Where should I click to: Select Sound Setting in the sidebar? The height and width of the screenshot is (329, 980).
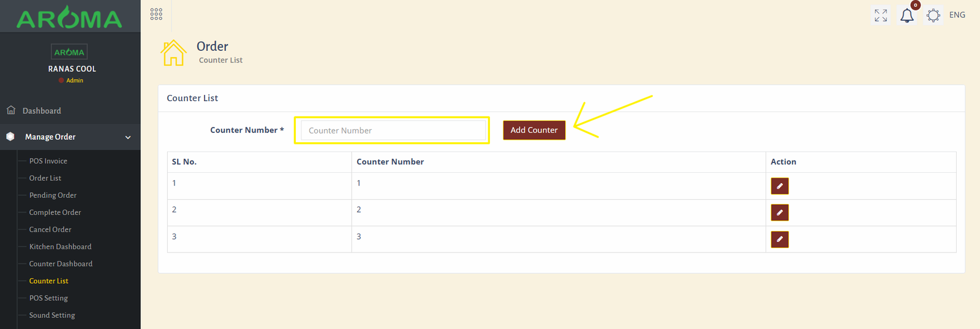(52, 316)
